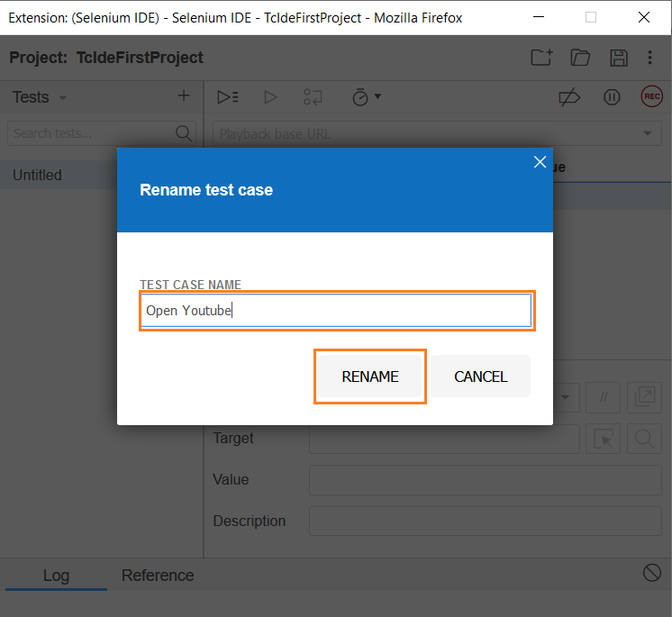Open the project more options menu
Screen dimensions: 672x617
pyautogui.click(x=649, y=58)
